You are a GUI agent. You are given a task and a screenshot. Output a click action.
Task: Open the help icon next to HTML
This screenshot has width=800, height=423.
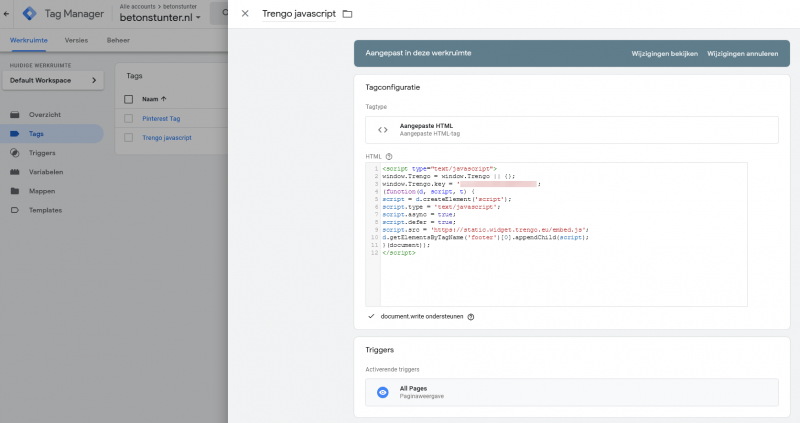pos(389,157)
